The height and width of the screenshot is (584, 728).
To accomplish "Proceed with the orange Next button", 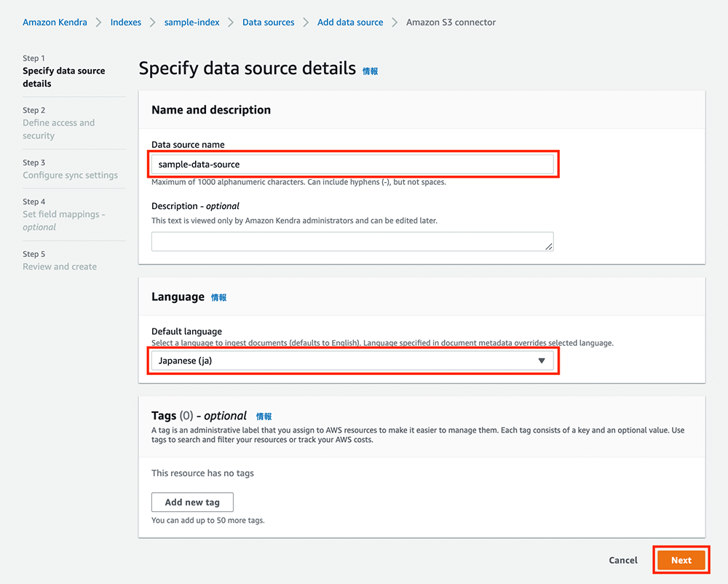I will tap(681, 560).
